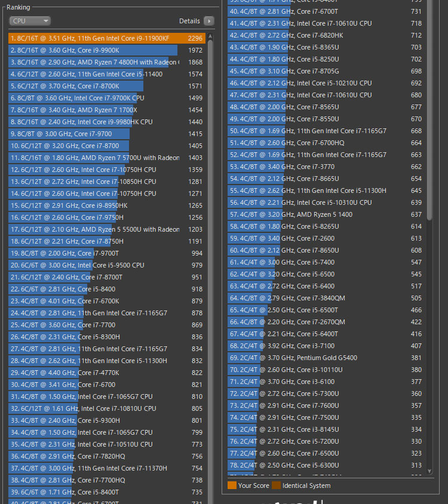Select the Core i5-8250U row ranked 44
The height and width of the screenshot is (504, 448).
[326, 59]
